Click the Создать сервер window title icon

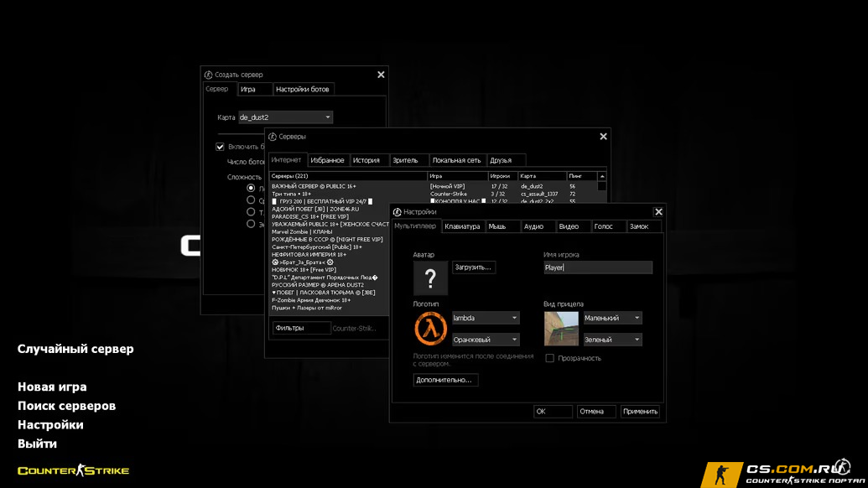click(208, 75)
